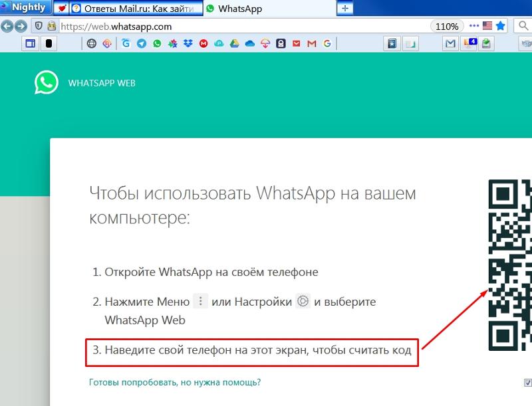Click the black rounded square toolbar icon
Screen dimensions: 532x406
coord(49,43)
